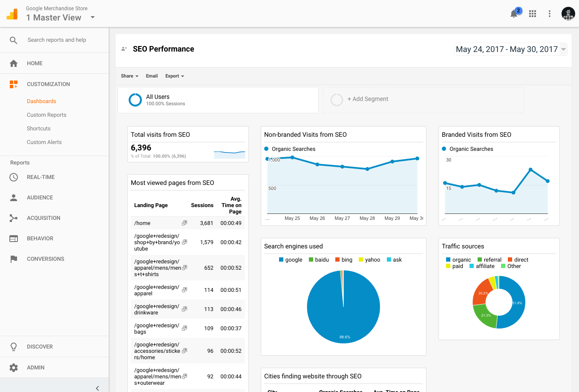The height and width of the screenshot is (392, 579).
Task: Open the Google apps grid
Action: click(x=533, y=14)
